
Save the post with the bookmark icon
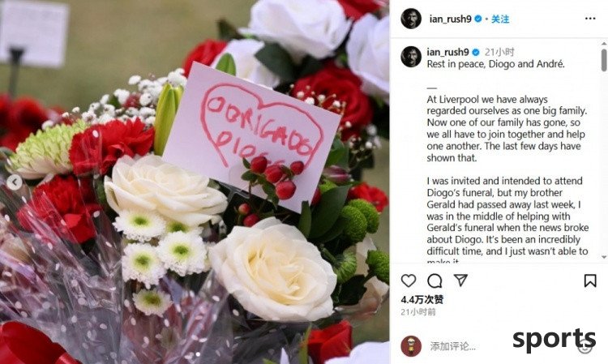click(x=590, y=280)
